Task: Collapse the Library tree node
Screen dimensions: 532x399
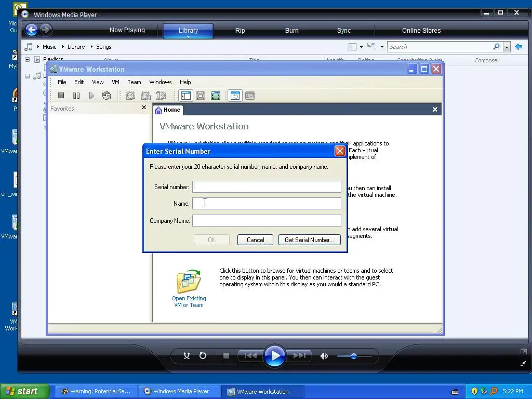Action: (27, 76)
